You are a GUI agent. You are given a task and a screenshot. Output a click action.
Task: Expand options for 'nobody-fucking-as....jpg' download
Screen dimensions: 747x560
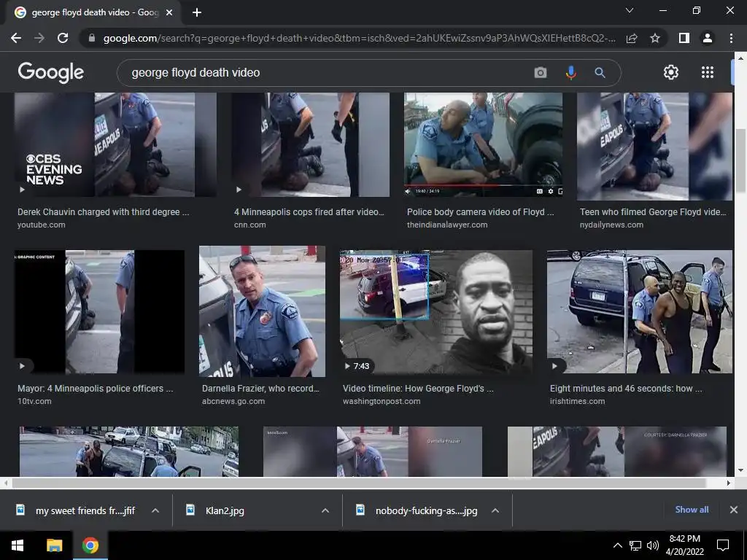point(495,510)
